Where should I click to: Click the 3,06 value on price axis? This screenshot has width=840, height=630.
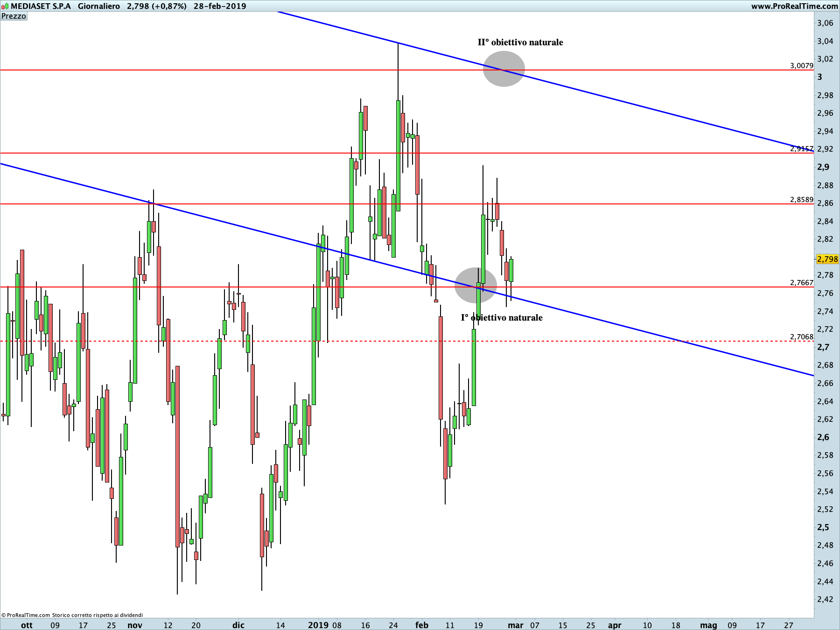point(825,23)
